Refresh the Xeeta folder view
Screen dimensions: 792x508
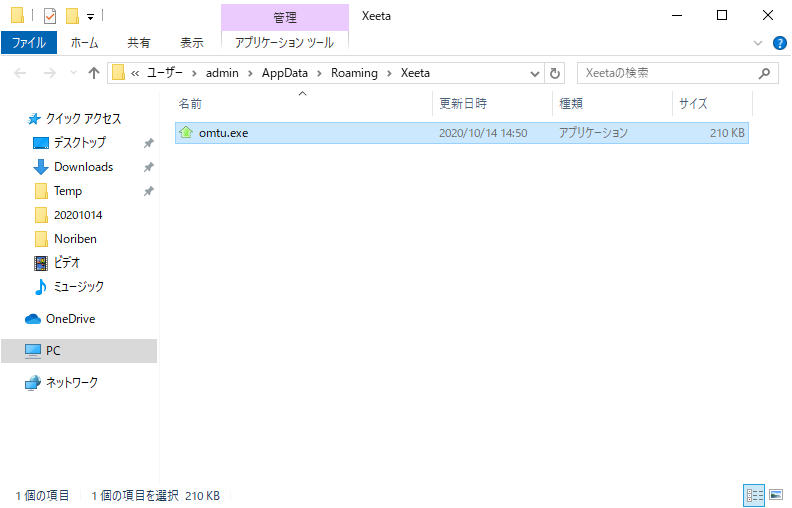(x=555, y=73)
